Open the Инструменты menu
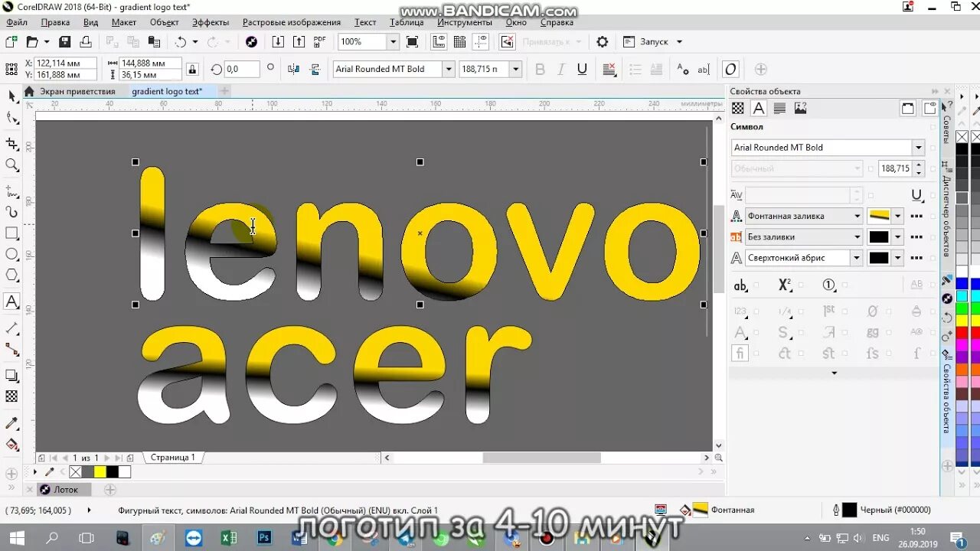The width and height of the screenshot is (980, 551). pos(465,22)
